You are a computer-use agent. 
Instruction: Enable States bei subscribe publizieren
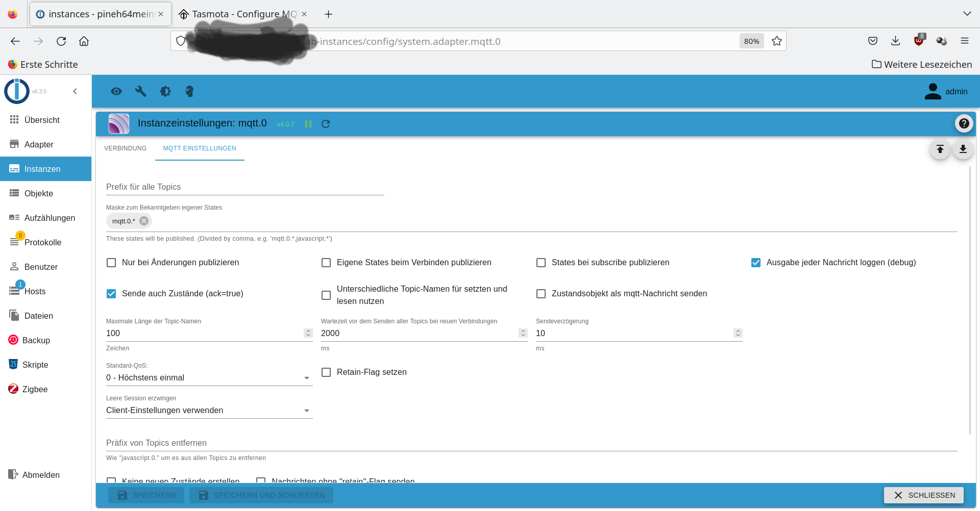point(541,263)
